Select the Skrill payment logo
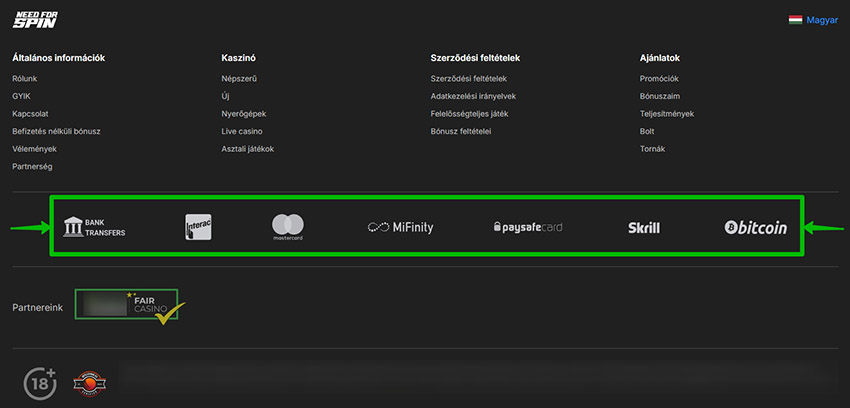The image size is (850, 408). coord(643,227)
